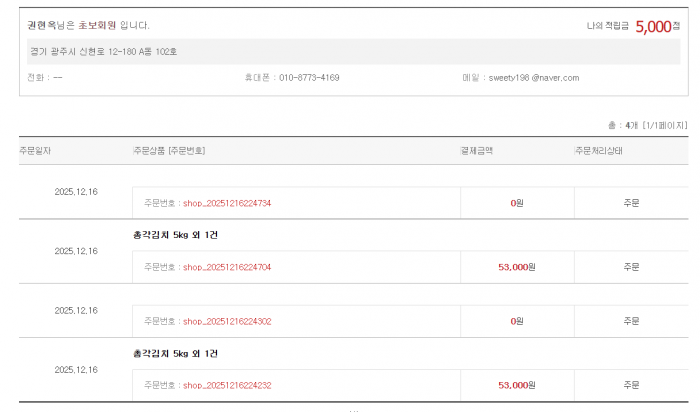700x412 pixels.
Task: Select the 주문일자 column header
Action: click(35, 150)
